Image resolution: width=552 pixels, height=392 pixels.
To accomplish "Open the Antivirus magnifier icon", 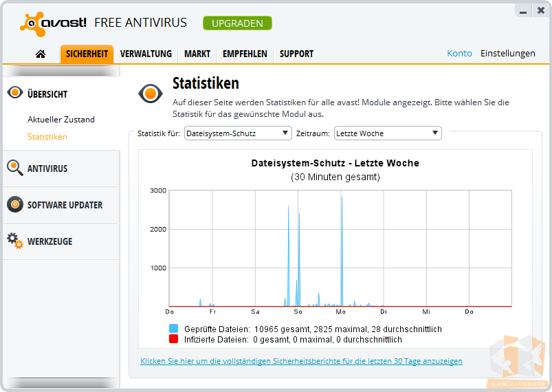I will pyautogui.click(x=15, y=168).
